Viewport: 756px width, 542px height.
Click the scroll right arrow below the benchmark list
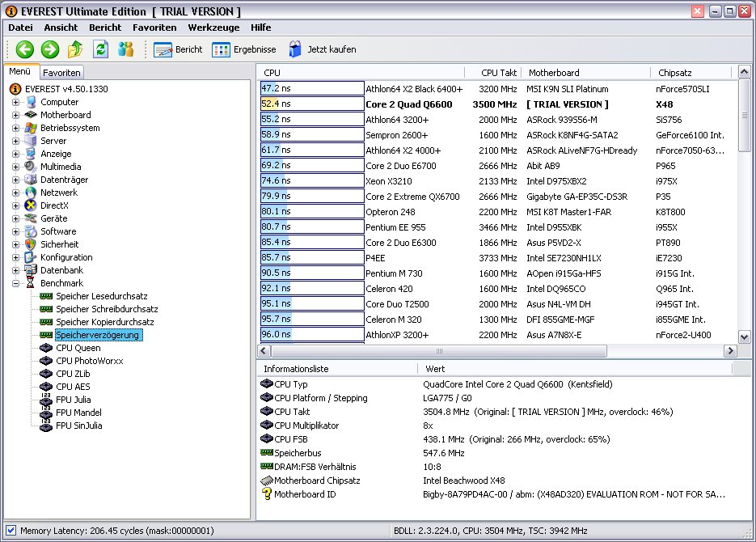click(730, 351)
